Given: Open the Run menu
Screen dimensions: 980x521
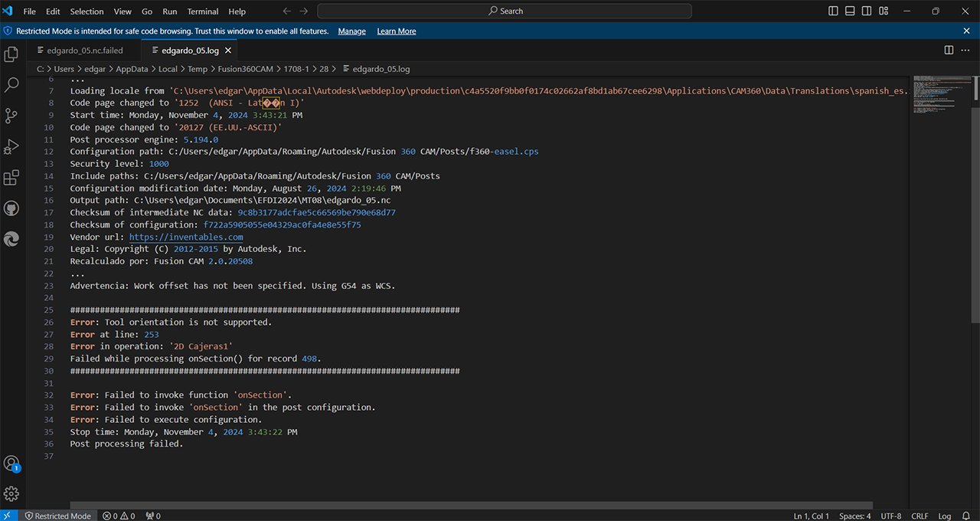Looking at the screenshot, I should (170, 11).
